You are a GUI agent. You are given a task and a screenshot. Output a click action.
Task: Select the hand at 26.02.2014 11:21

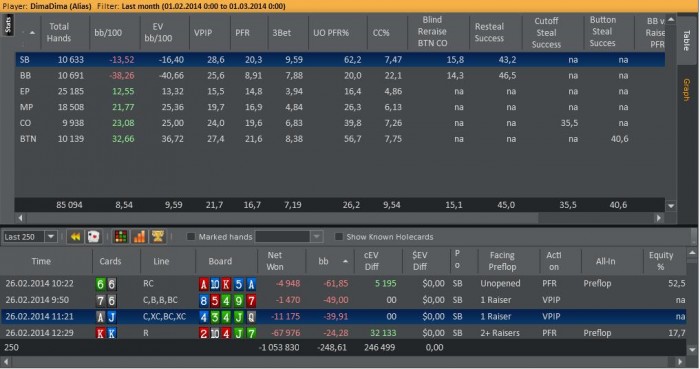[344, 316]
